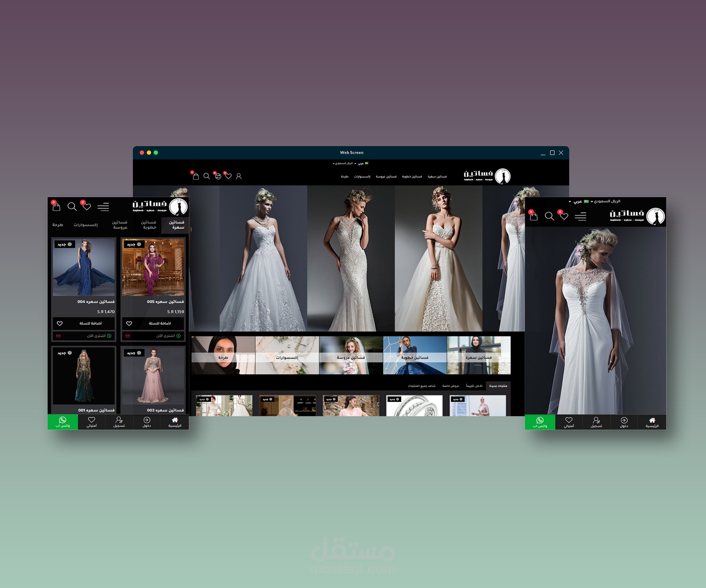Open الريال السعودي currency dropdown in right mobile
706x588 pixels.
(x=606, y=201)
